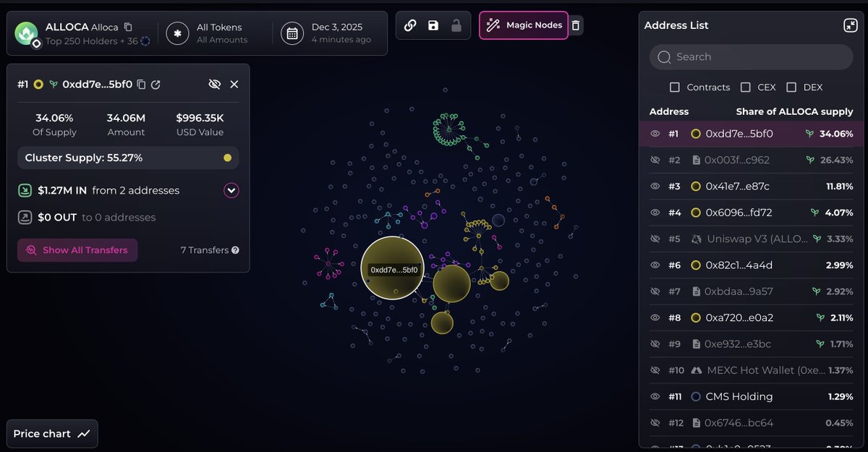Click the Address column header
The width and height of the screenshot is (868, 452).
coord(669,111)
